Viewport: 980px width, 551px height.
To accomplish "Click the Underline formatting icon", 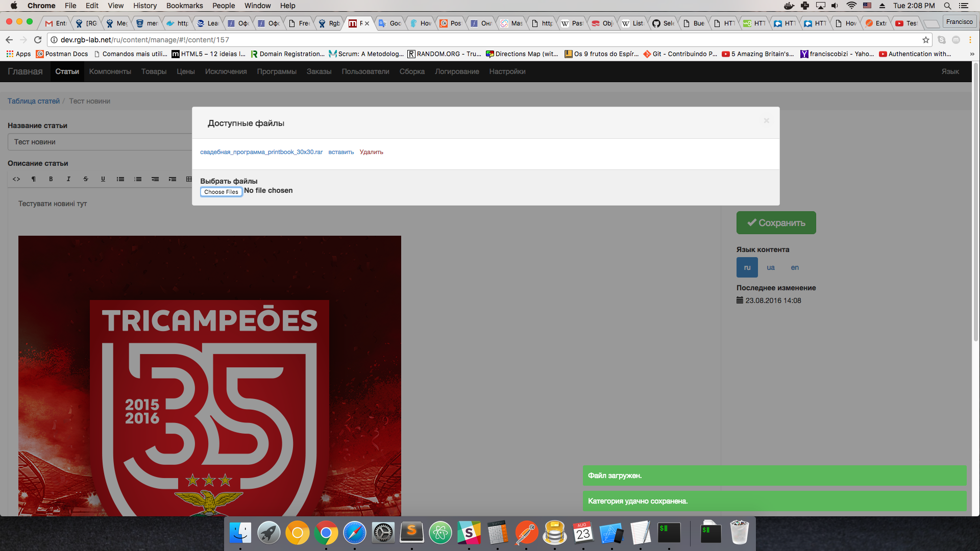I will point(103,179).
